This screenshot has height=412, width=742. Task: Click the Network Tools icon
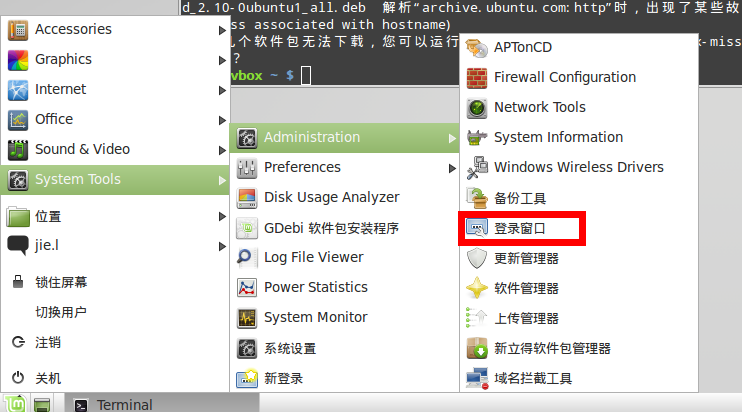point(477,107)
